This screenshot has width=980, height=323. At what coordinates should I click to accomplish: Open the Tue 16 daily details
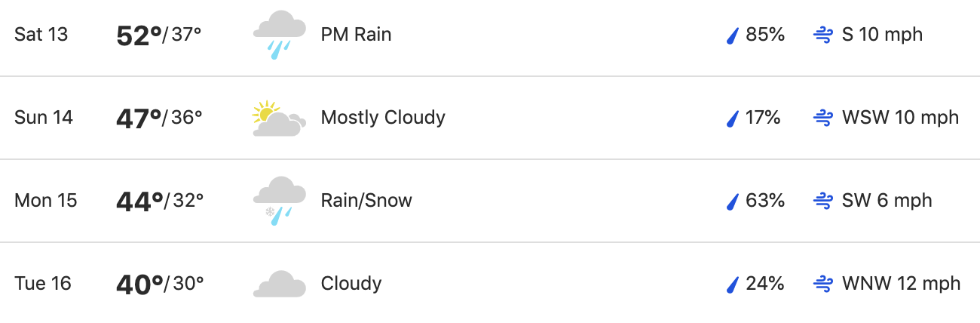tap(490, 283)
